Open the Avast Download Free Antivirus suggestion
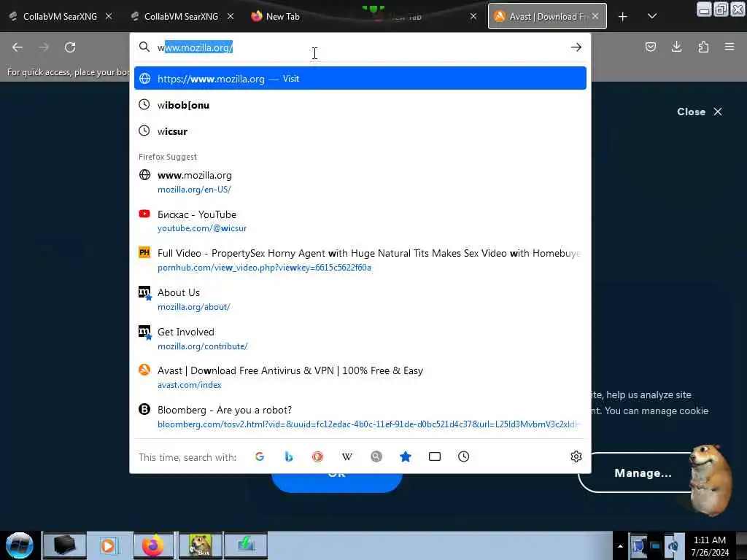Image resolution: width=747 pixels, height=560 pixels. click(360, 378)
